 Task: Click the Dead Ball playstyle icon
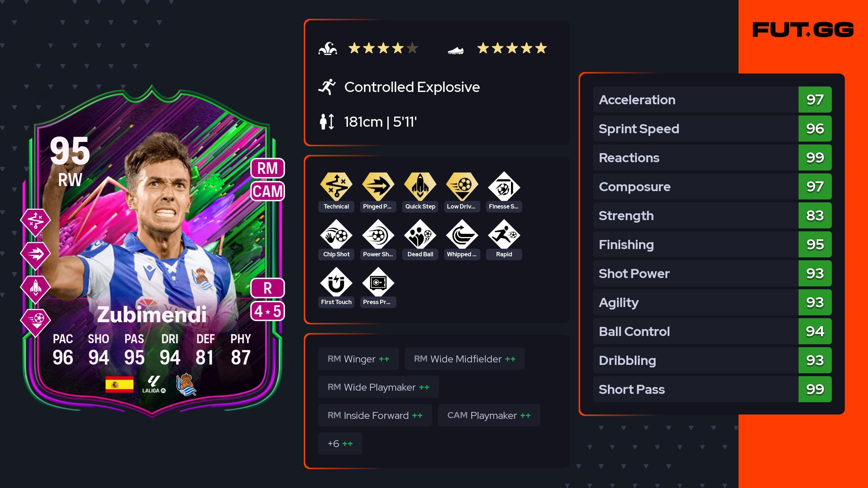[x=420, y=234]
